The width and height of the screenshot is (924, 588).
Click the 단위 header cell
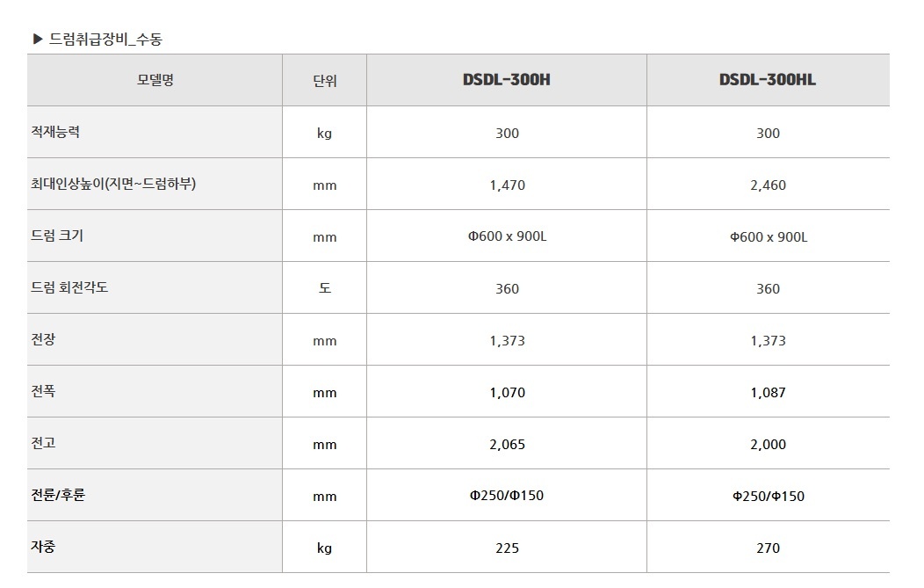tap(325, 81)
